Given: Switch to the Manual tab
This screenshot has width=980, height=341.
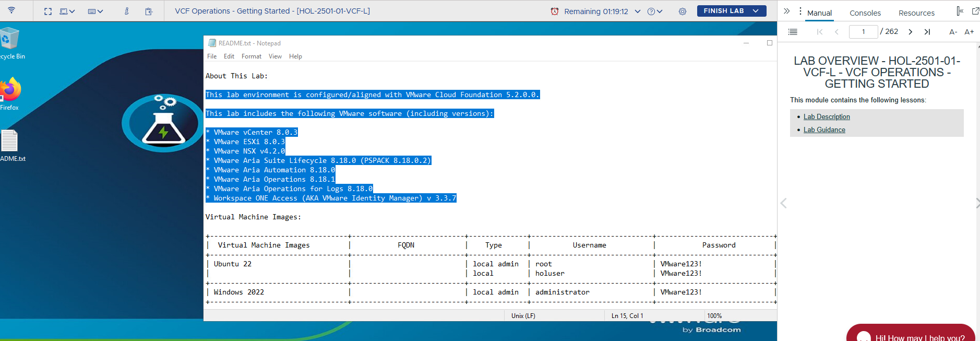Looking at the screenshot, I should point(819,13).
